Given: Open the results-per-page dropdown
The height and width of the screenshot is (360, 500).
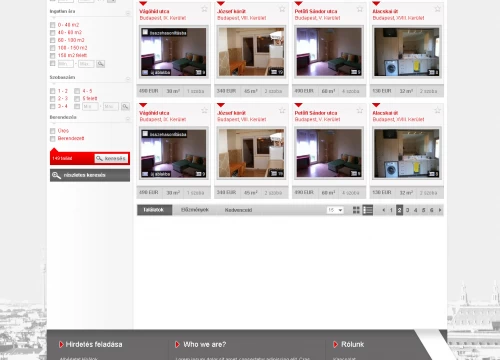Looking at the screenshot, I should click(x=335, y=210).
